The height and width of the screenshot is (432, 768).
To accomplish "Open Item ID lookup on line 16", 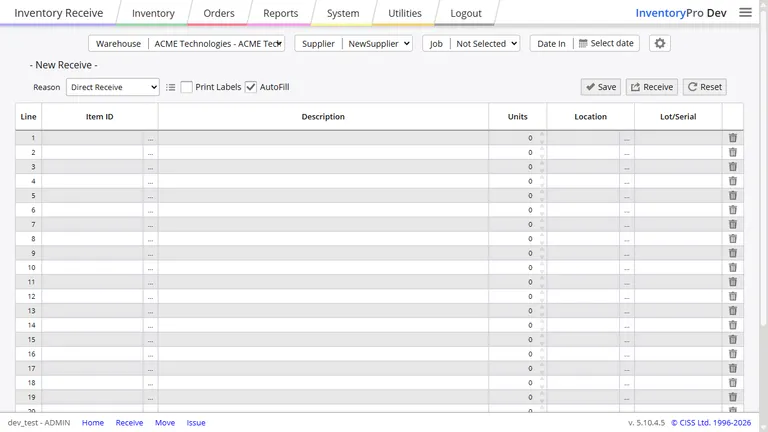I will point(150,355).
